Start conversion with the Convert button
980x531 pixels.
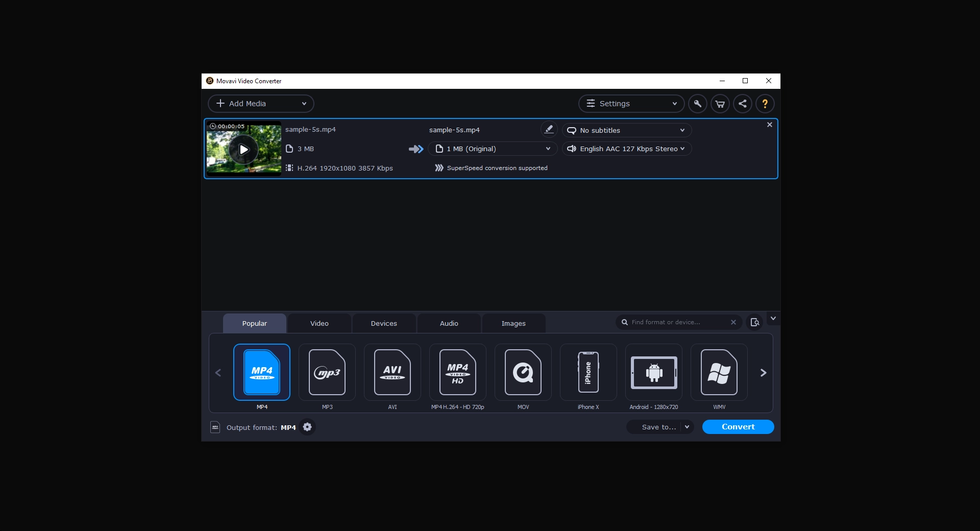(738, 427)
